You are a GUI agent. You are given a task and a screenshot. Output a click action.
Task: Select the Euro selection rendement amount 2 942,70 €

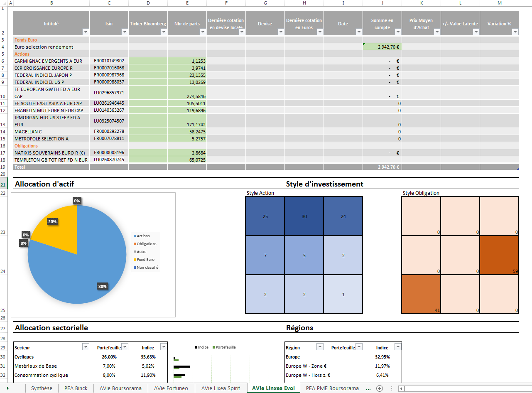[x=382, y=47]
